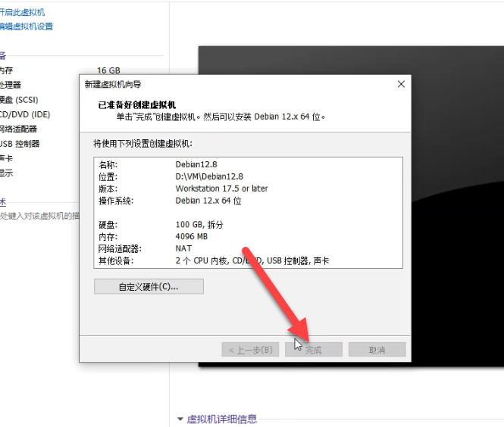Click 完成 to create the VM

click(x=314, y=350)
